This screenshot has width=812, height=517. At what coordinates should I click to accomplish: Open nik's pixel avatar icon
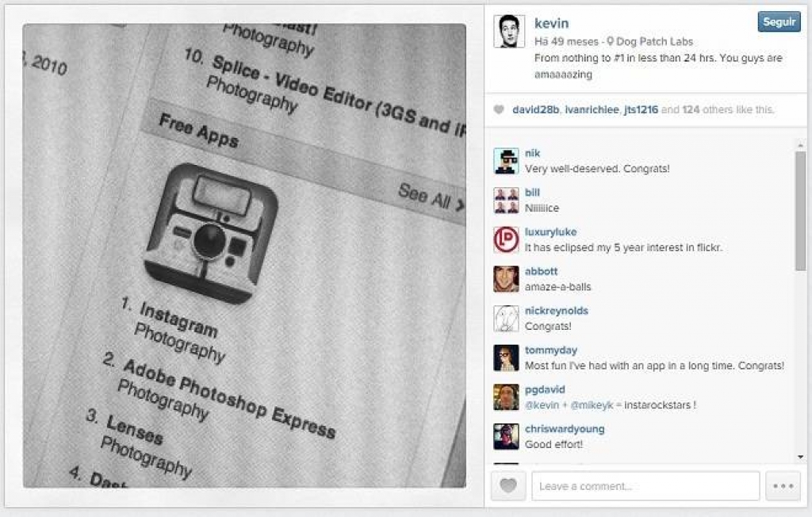[506, 161]
